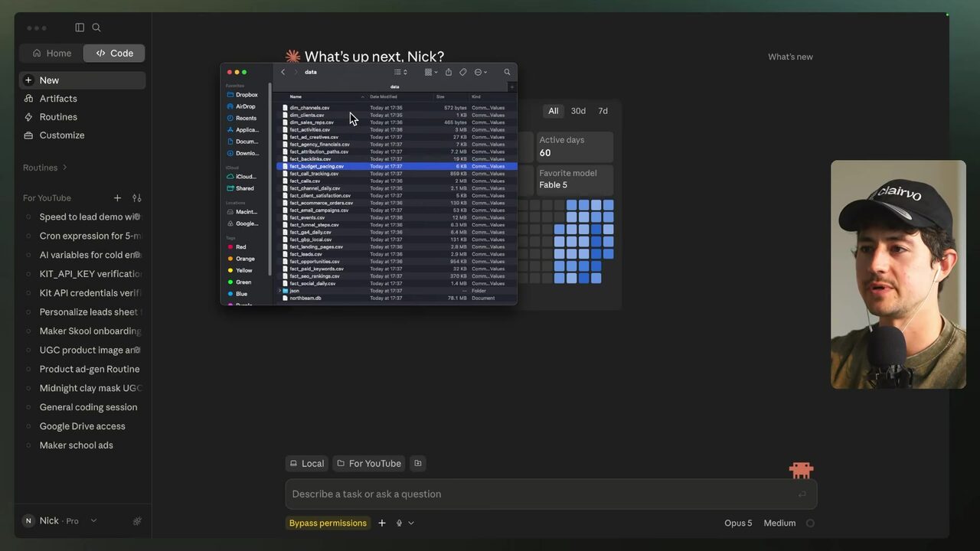Screen dimensions: 980x551
Task: Click the plus attach icon below the prompt
Action: click(x=382, y=523)
